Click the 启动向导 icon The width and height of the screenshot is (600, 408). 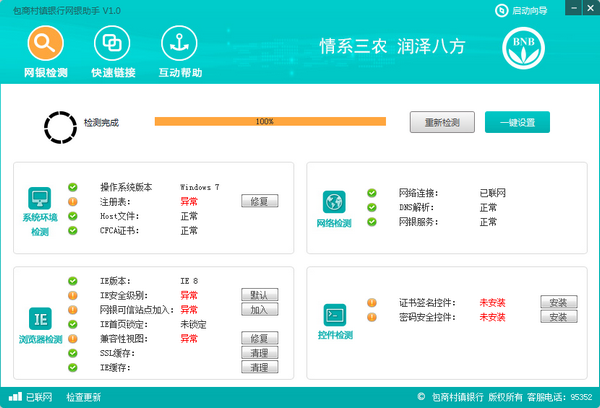[501, 10]
